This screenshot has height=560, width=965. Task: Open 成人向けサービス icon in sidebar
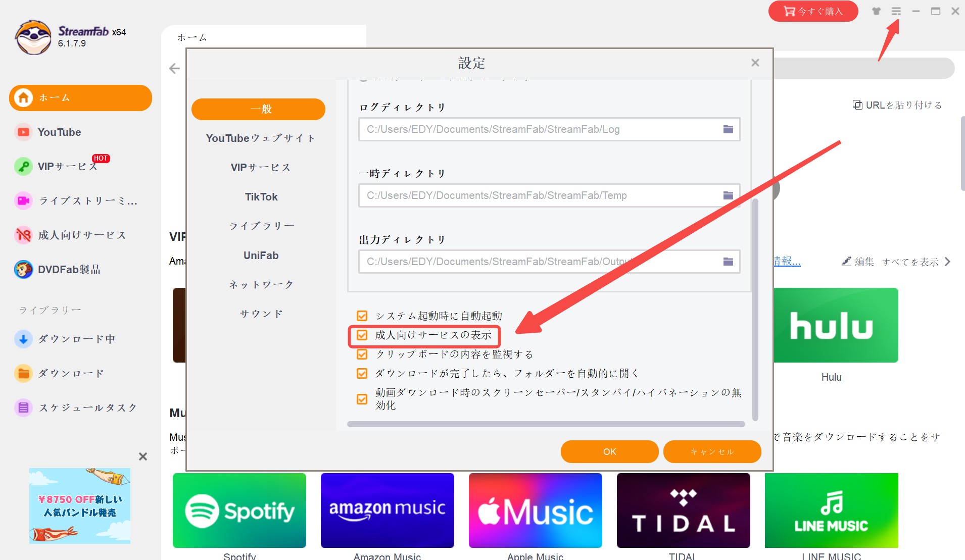[23, 235]
